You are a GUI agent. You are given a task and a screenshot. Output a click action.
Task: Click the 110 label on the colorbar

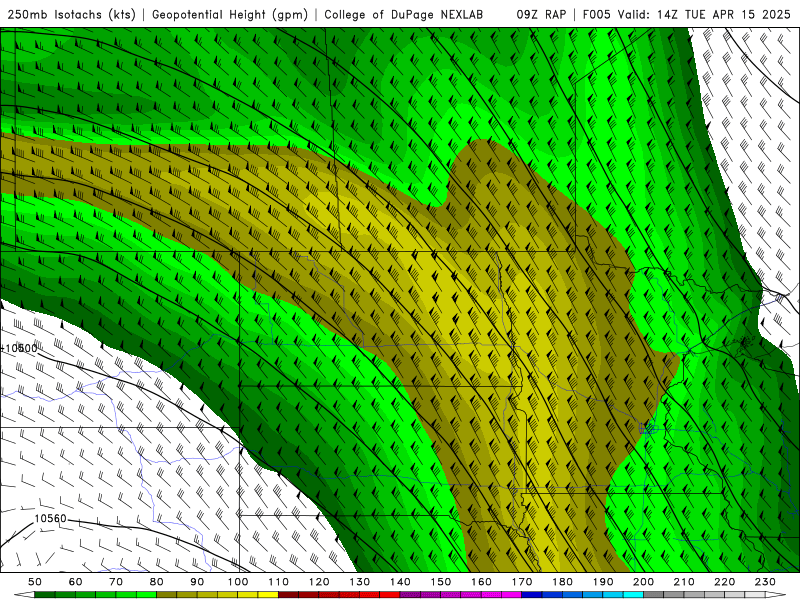tap(278, 582)
